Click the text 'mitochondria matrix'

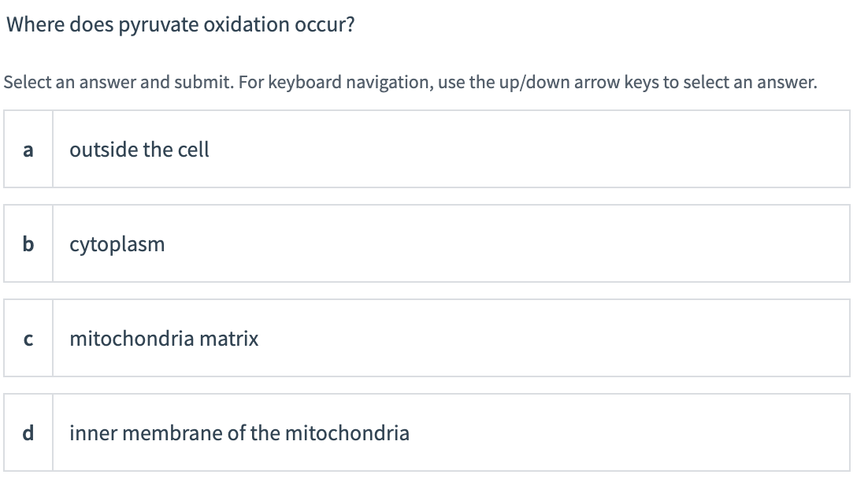(x=165, y=339)
